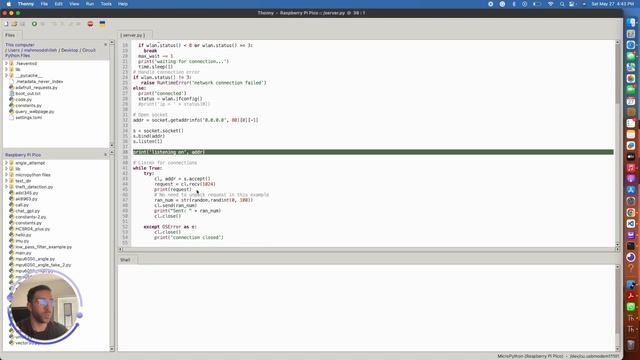
Task: Open the File menu
Action: pyautogui.click(x=44, y=4)
